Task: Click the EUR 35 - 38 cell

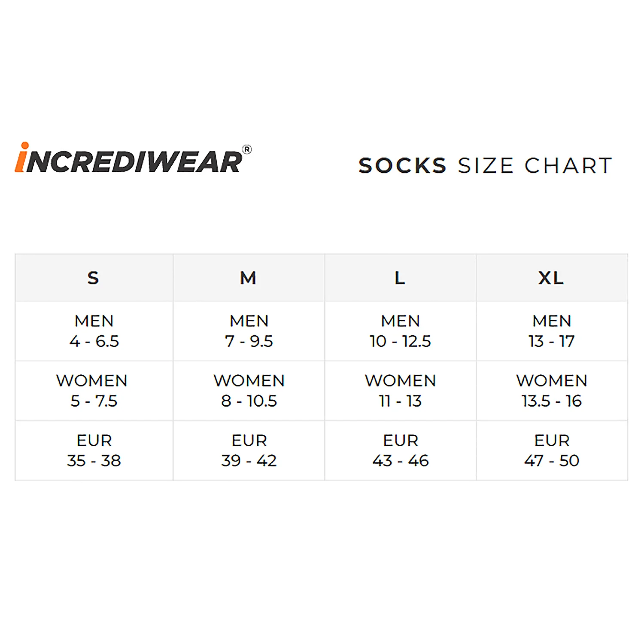Action: 94,450
